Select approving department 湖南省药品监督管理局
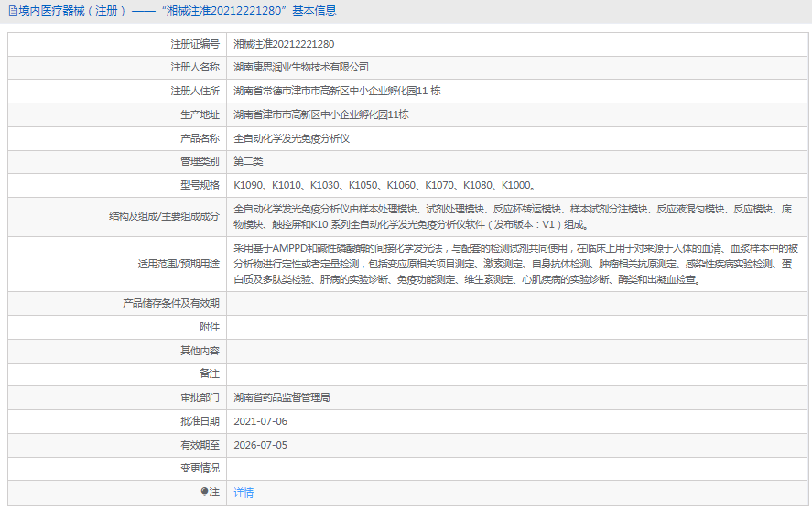The width and height of the screenshot is (812, 510). 282,397
